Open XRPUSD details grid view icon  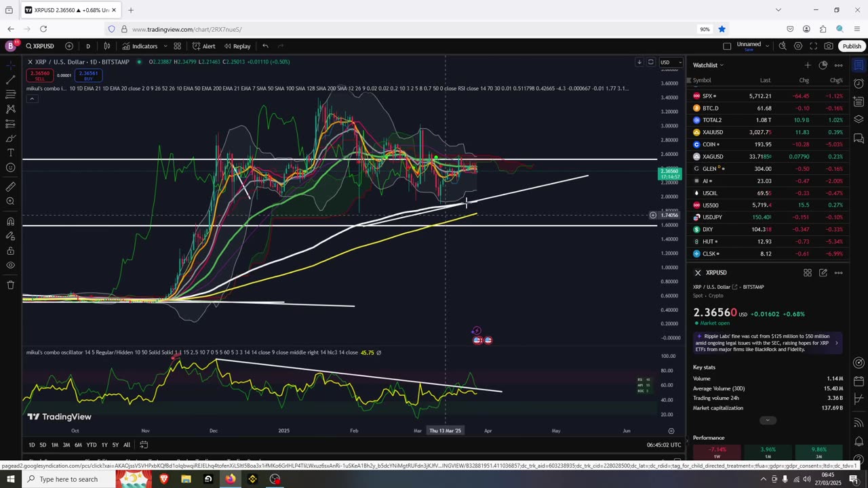pyautogui.click(x=807, y=272)
